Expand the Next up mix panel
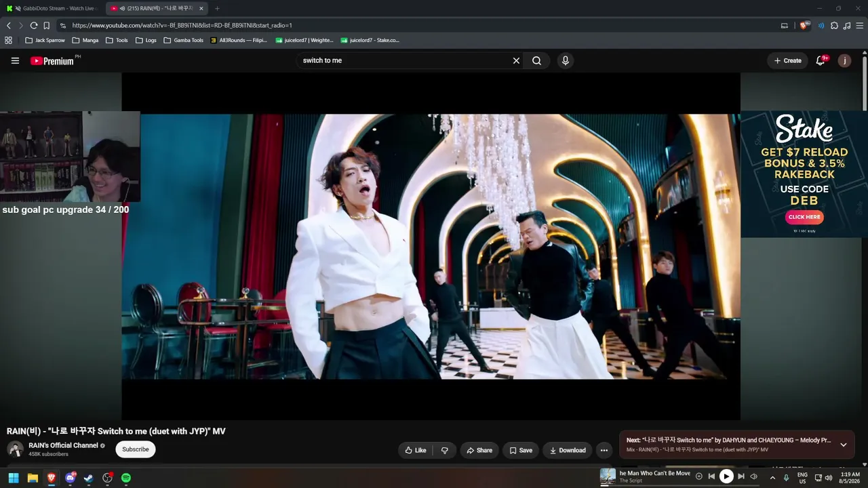Viewport: 868px width, 488px height. (844, 445)
